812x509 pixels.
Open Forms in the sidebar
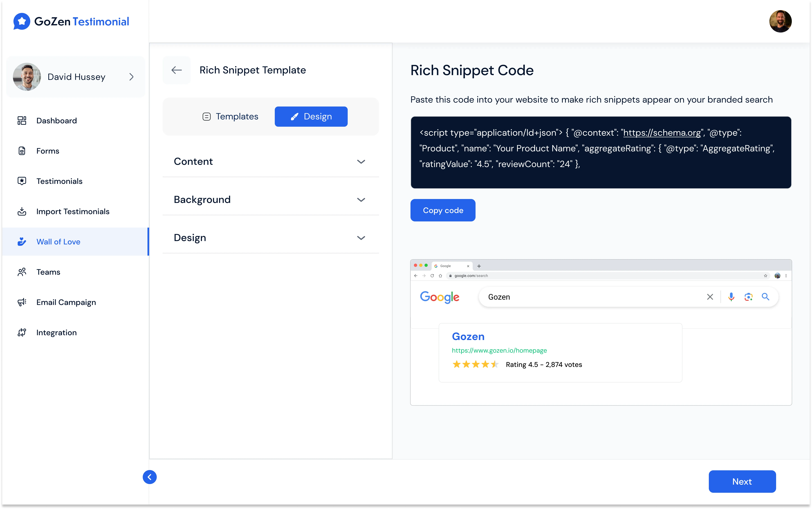75,151
